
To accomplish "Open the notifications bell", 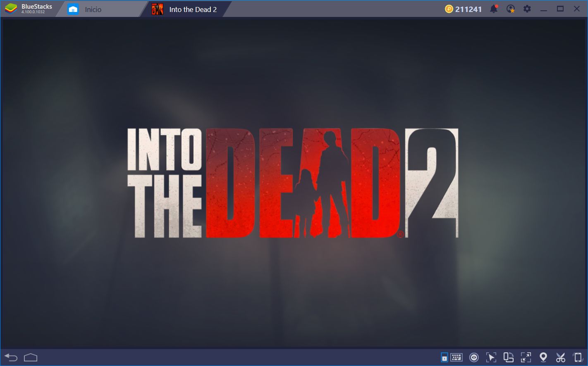I will pyautogui.click(x=494, y=9).
